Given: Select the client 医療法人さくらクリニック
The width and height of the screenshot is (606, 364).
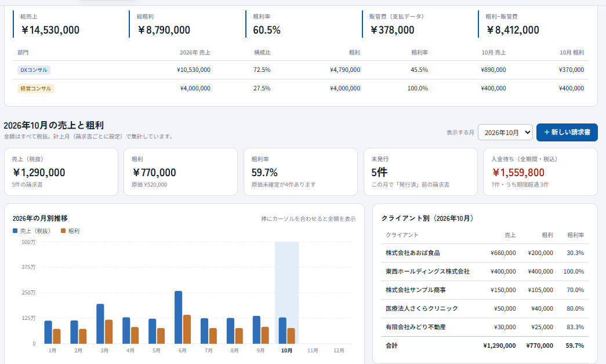Looking at the screenshot, I should [422, 308].
